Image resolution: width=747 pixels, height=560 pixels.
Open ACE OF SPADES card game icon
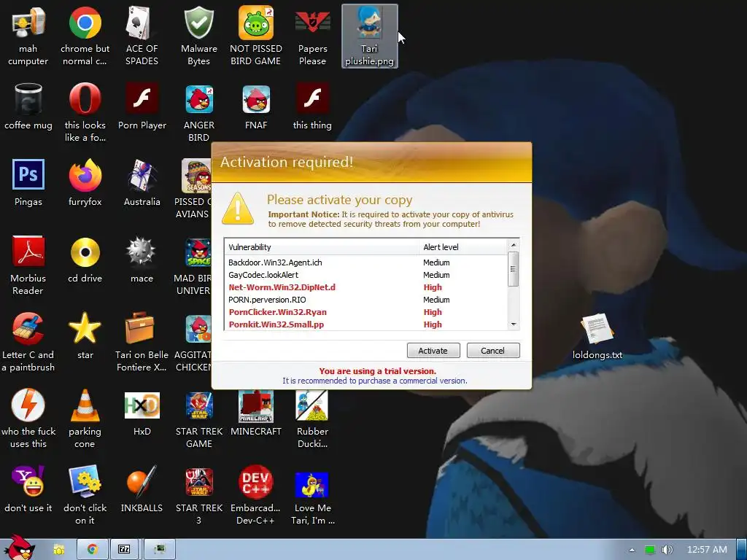142,36
